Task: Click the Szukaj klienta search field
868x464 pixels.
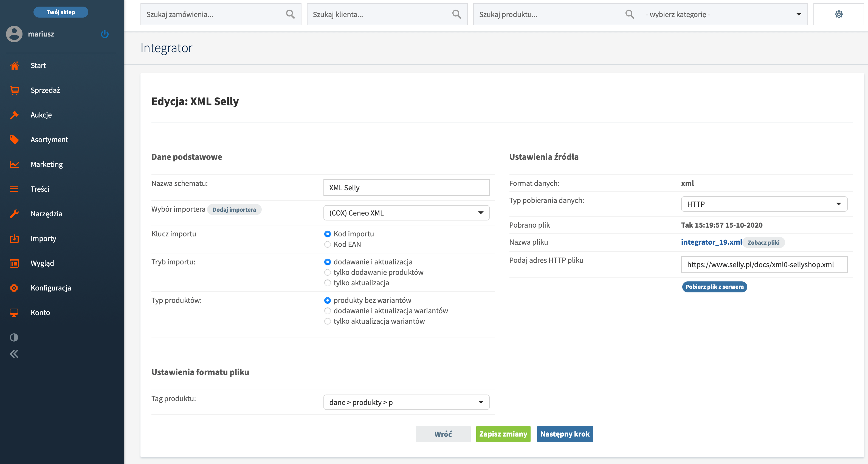Action: 387,14
